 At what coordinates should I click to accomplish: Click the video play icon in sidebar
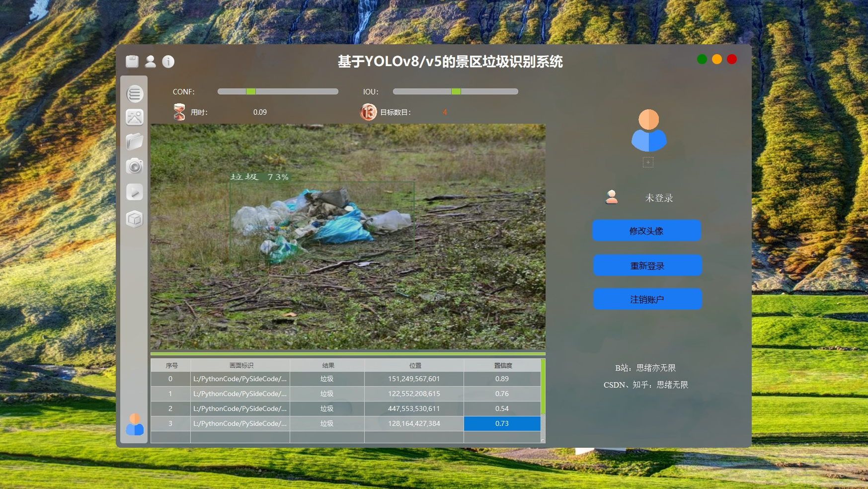coord(135,192)
